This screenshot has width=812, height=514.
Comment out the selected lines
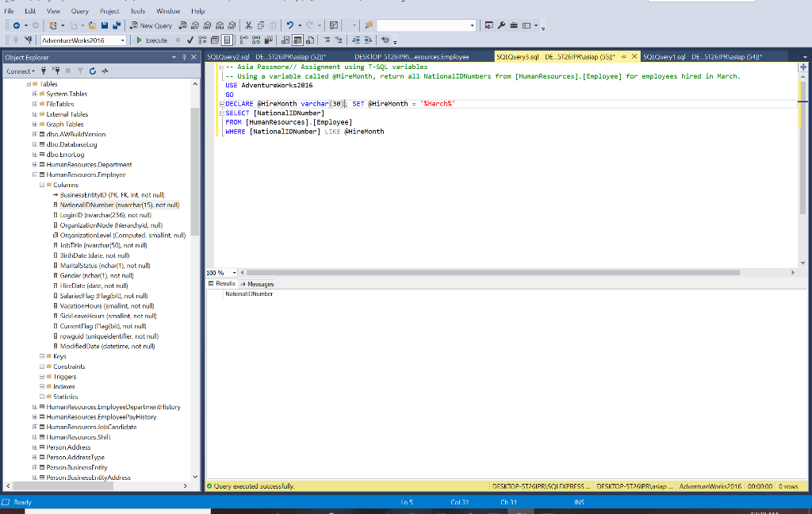pyautogui.click(x=327, y=39)
